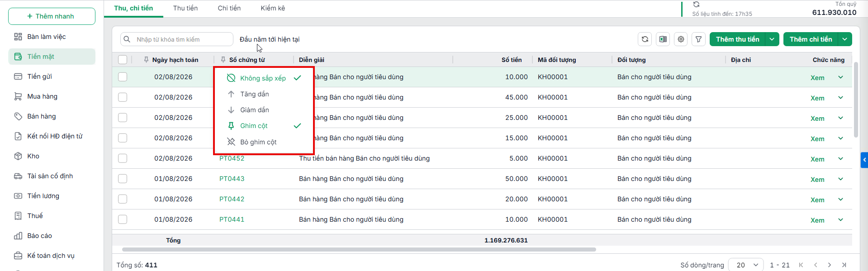Expand actions chevron for PT0452 row
The width and height of the screenshot is (868, 271).
(x=840, y=159)
